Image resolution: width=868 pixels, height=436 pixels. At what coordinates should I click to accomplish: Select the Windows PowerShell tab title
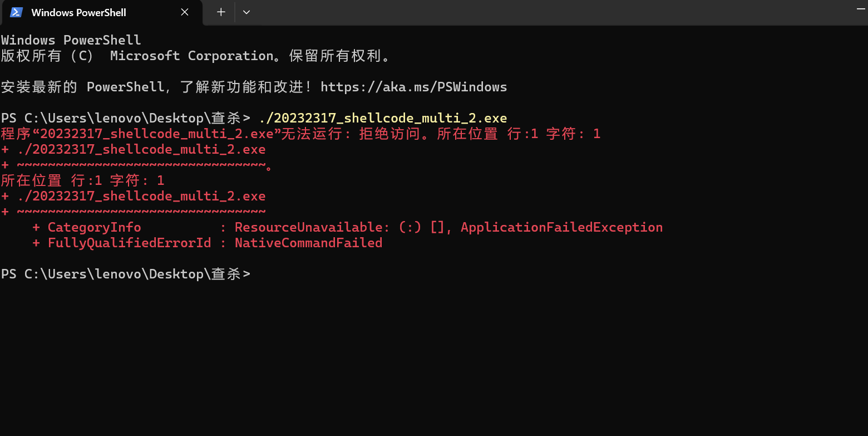78,12
